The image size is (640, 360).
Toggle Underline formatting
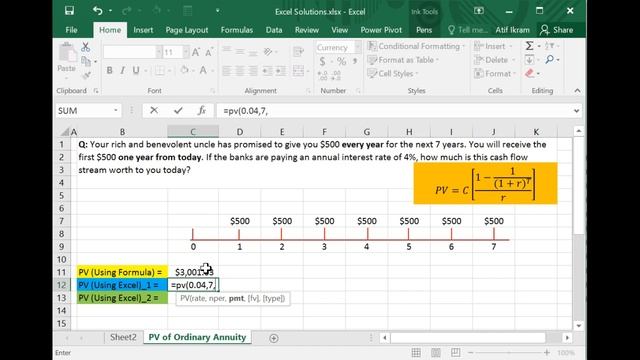[136, 70]
